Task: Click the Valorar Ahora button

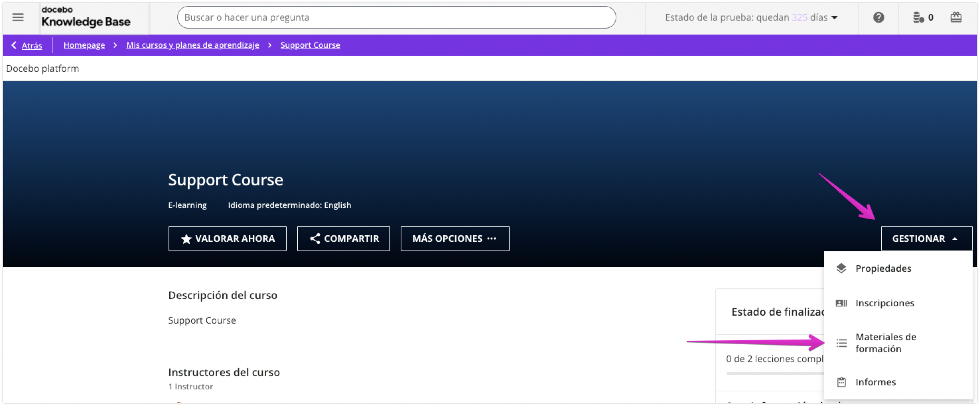Action: click(x=227, y=239)
